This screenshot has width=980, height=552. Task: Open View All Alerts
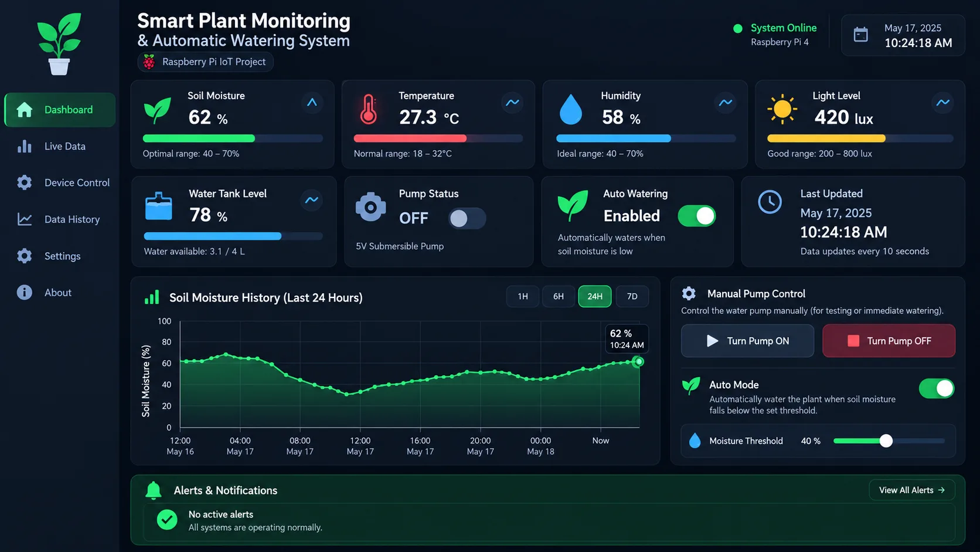coord(912,490)
